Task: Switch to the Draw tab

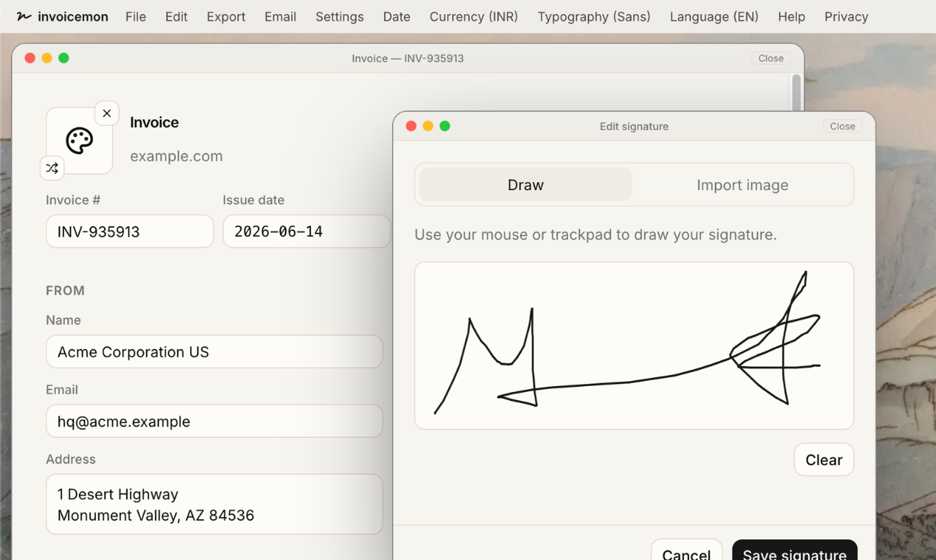Action: (525, 185)
